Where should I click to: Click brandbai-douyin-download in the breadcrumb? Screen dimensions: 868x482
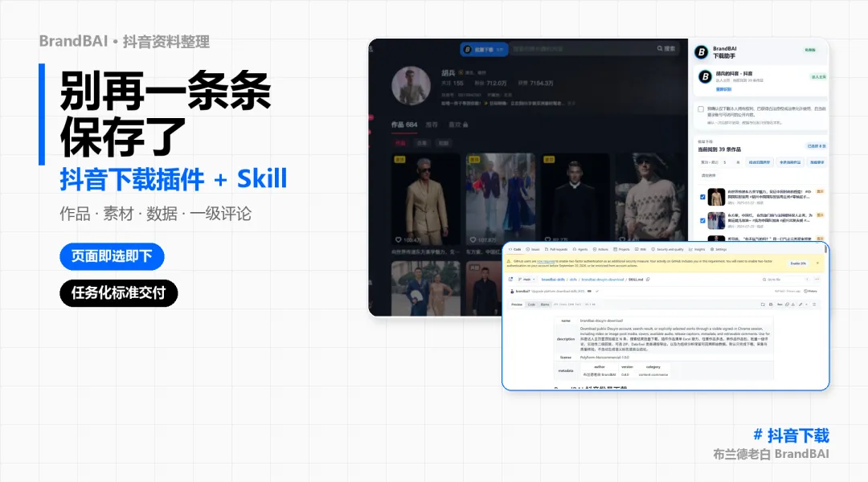click(602, 280)
